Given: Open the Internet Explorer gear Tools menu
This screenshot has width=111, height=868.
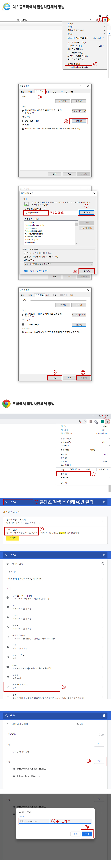Looking at the screenshot, I should pyautogui.click(x=105, y=20).
